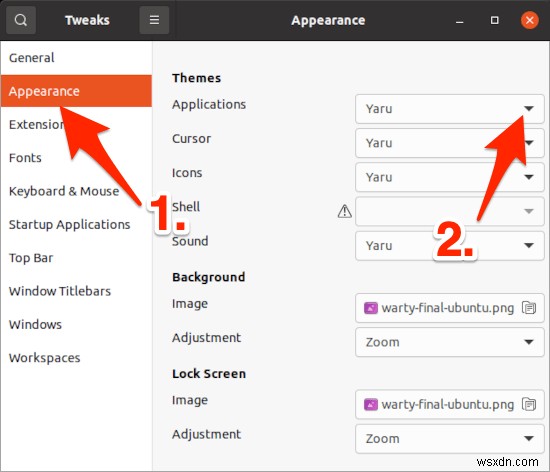Open Background Adjustment Zoom dropdown

pos(450,342)
